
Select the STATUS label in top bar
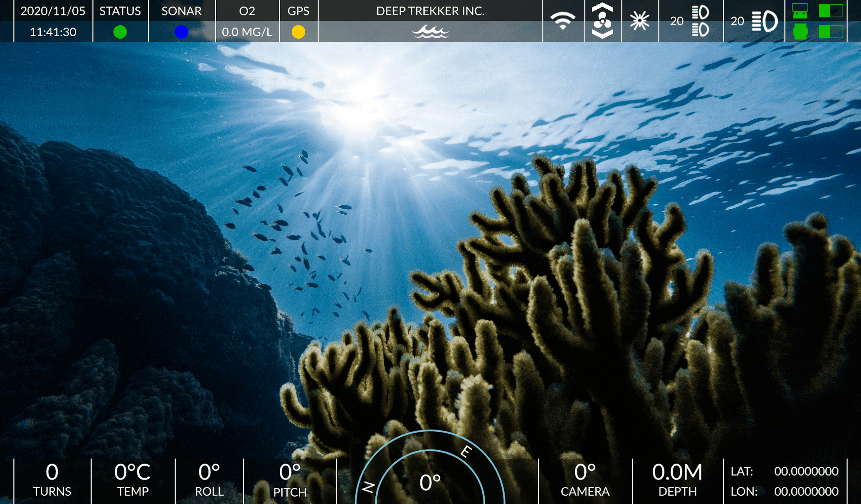tap(120, 11)
